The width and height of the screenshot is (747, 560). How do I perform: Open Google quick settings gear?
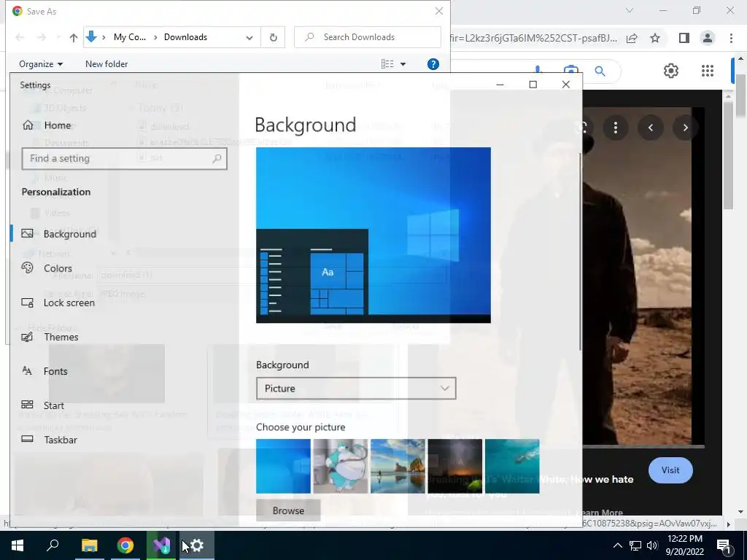tap(671, 71)
